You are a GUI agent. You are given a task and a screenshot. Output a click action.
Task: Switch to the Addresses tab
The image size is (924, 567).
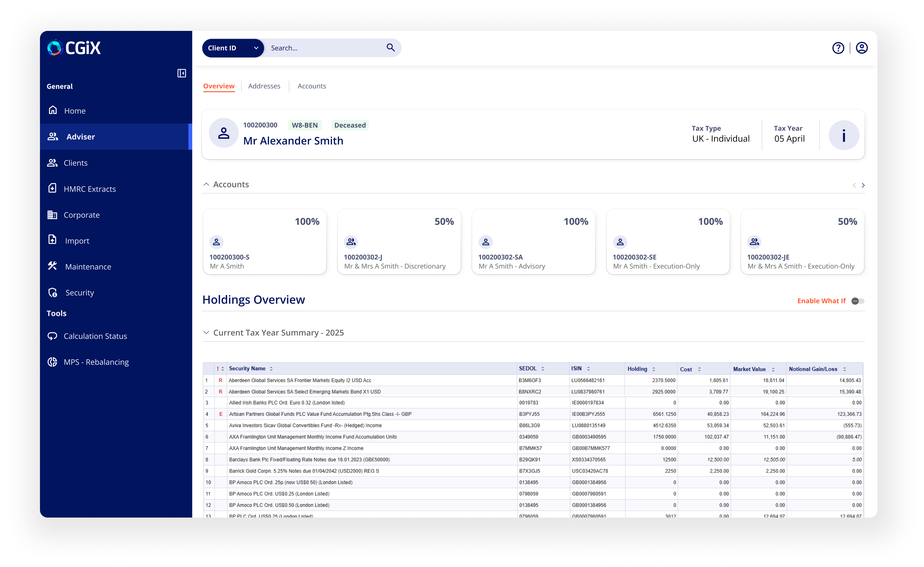click(264, 86)
